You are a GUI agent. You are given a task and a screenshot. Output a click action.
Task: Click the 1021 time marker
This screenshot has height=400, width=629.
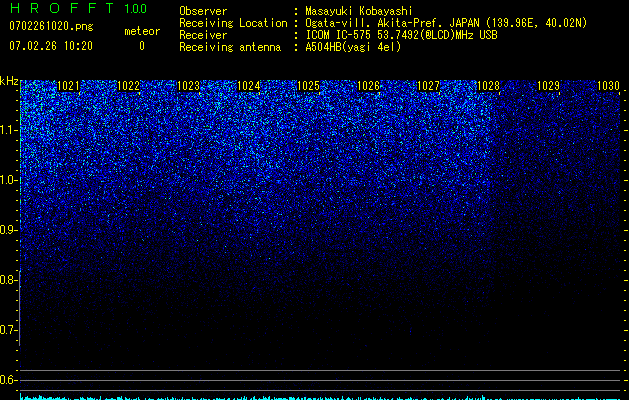tap(68, 86)
